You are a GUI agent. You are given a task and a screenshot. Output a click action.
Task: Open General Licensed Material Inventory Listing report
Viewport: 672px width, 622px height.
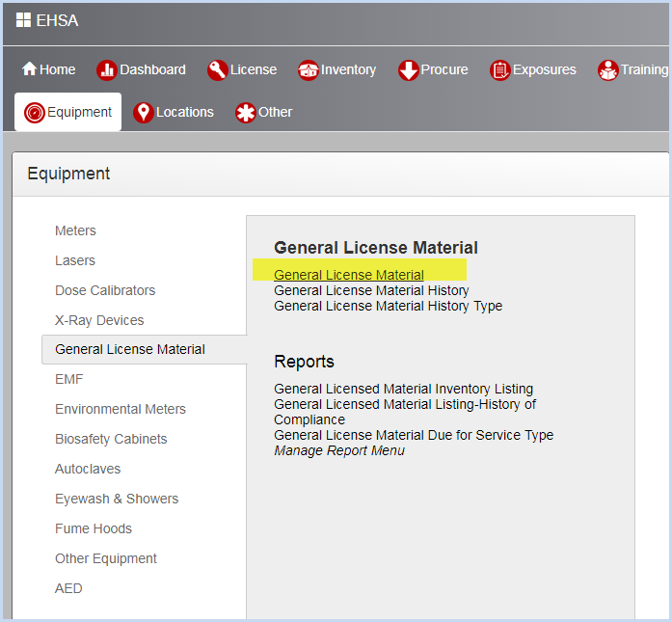tap(404, 389)
